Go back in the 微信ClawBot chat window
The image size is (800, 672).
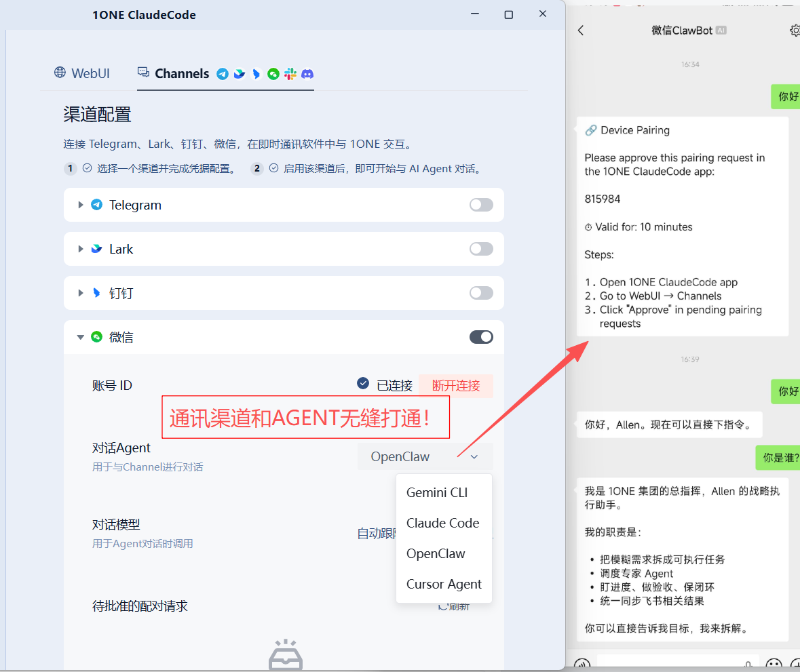tap(581, 31)
